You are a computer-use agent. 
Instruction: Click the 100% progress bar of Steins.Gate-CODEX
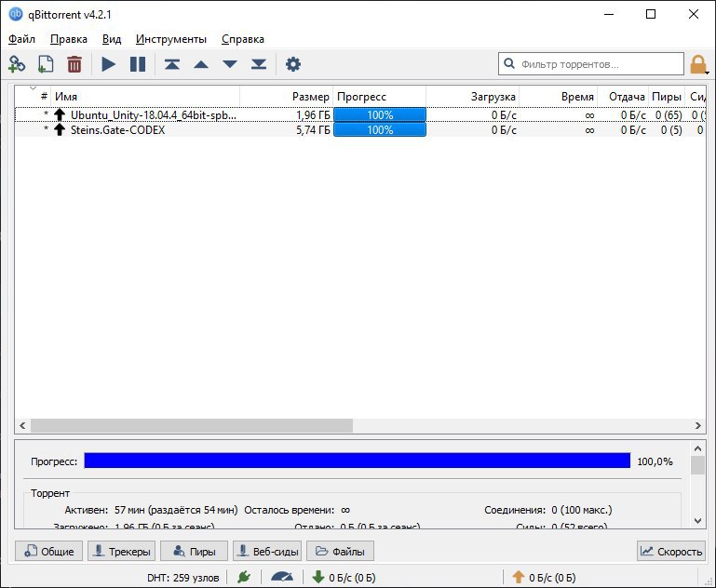point(380,130)
